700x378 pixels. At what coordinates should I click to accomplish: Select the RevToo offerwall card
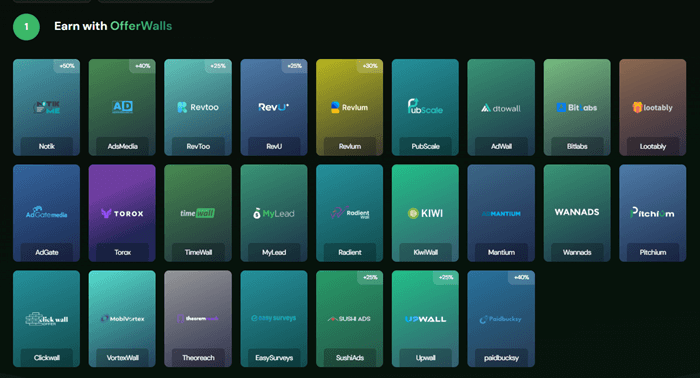coord(198,107)
